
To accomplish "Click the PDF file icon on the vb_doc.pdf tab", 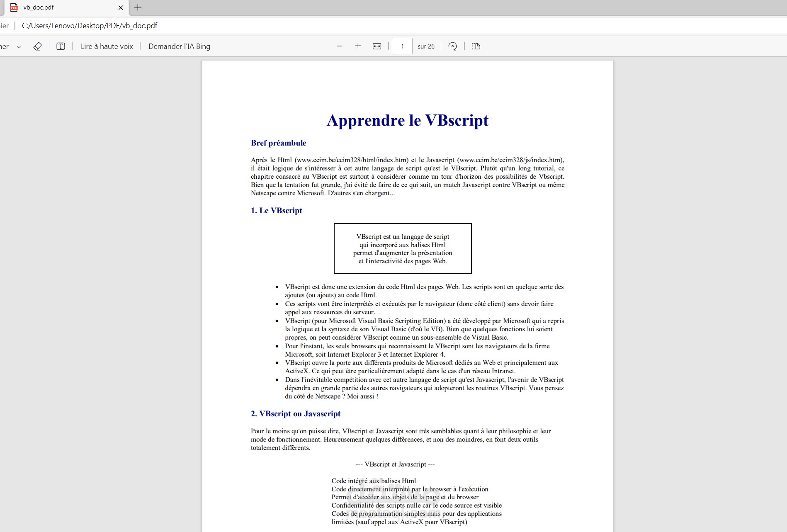I will point(14,7).
